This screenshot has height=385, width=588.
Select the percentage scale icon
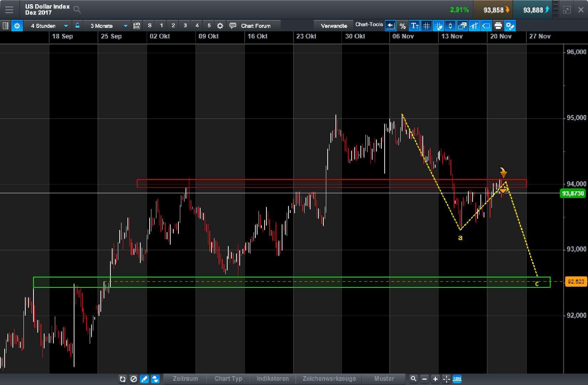click(x=403, y=26)
